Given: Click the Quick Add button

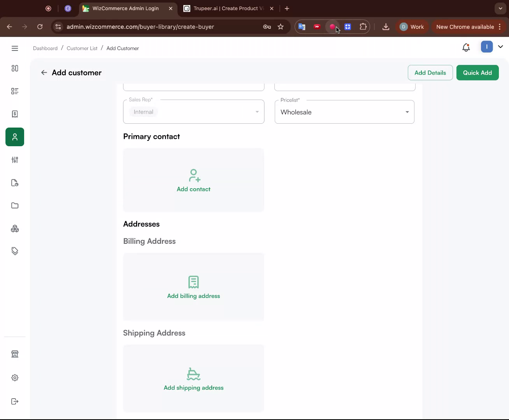Looking at the screenshot, I should 477,73.
